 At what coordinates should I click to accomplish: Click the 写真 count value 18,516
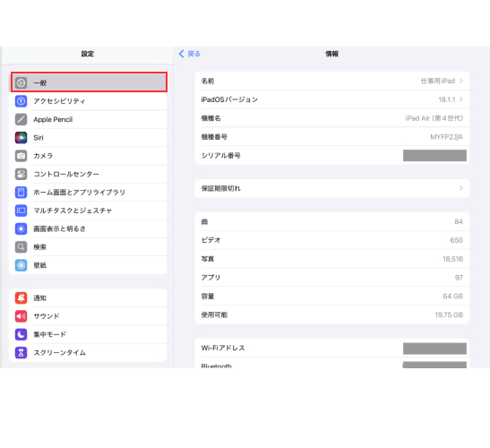coord(452,259)
